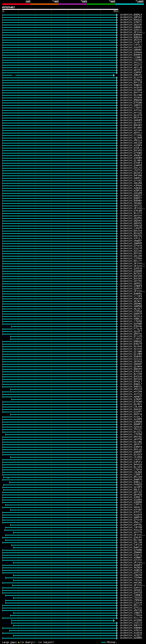This screenshot has height=644, width=146.
Task: Select label UniRef100_B9YI35
Action: 131,82
